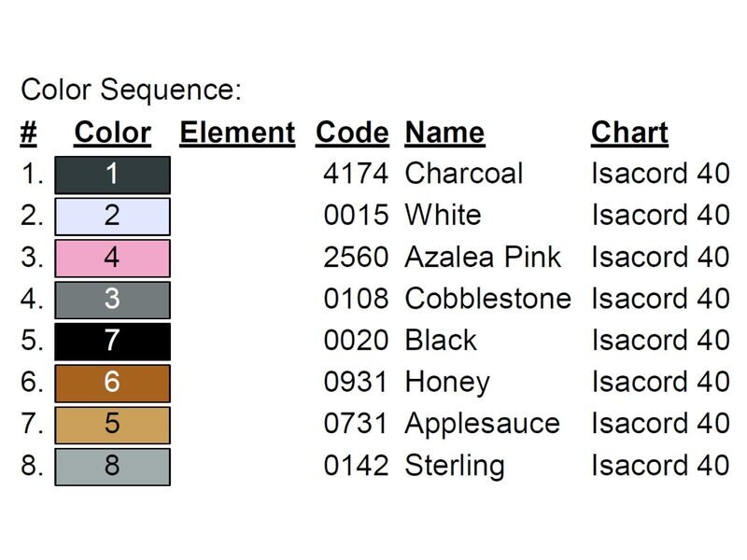The height and width of the screenshot is (560, 747).
Task: Click the Name column header
Action: point(444,133)
